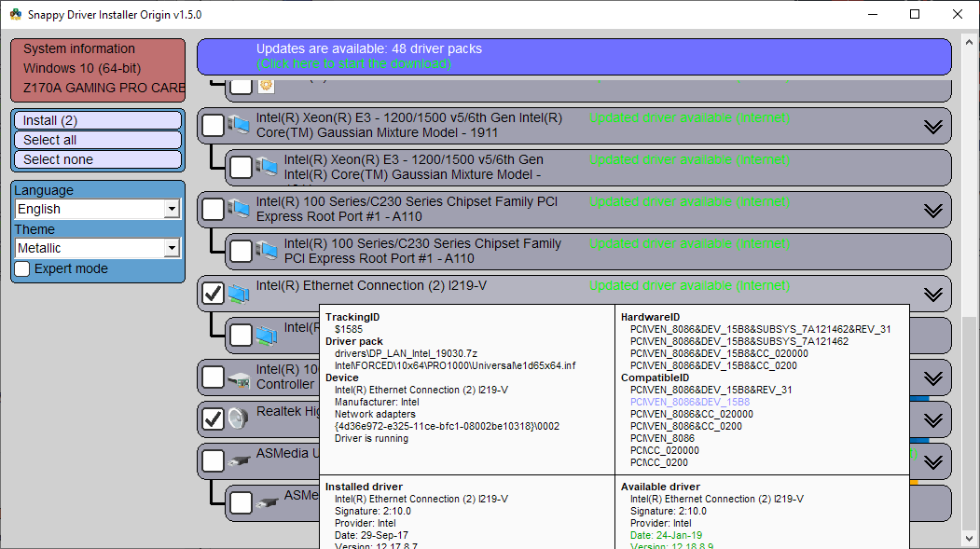Image resolution: width=980 pixels, height=549 pixels.
Task: Expand the Ethernet Connection (2) I219-V row
Action: [933, 295]
